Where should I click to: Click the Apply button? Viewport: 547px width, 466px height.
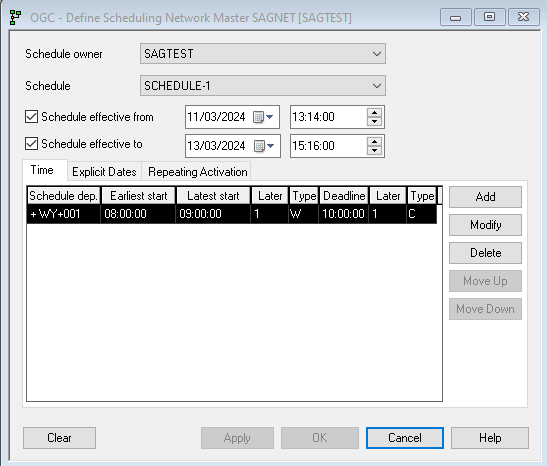pos(237,438)
